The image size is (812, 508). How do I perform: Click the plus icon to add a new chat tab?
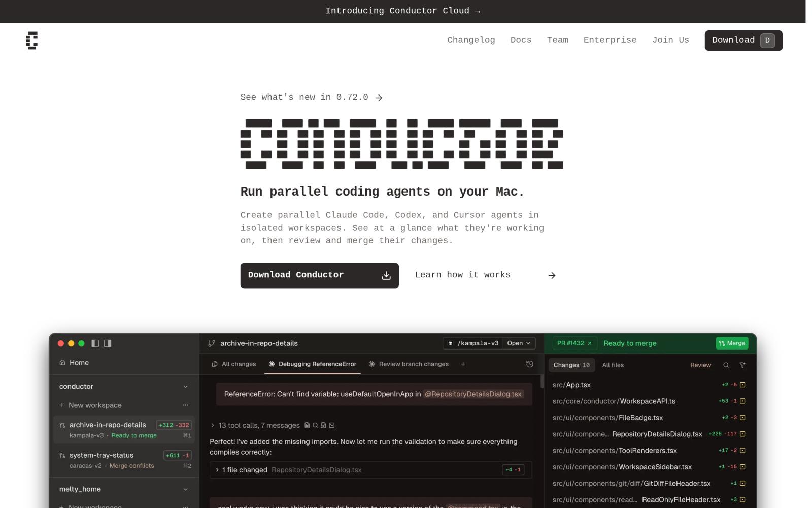[463, 364]
